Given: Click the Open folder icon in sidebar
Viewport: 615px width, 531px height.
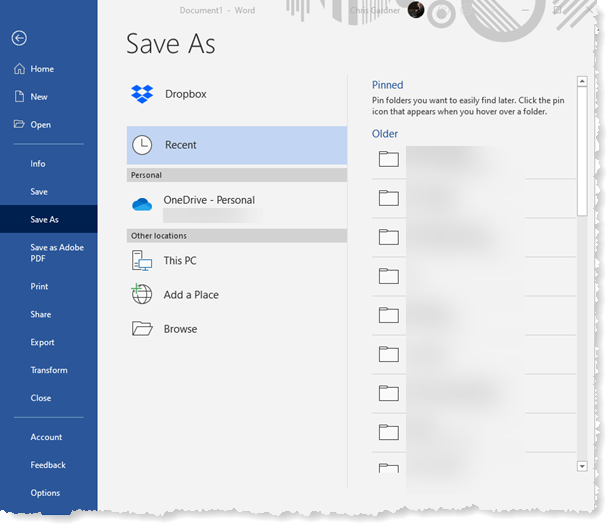Looking at the screenshot, I should (19, 124).
